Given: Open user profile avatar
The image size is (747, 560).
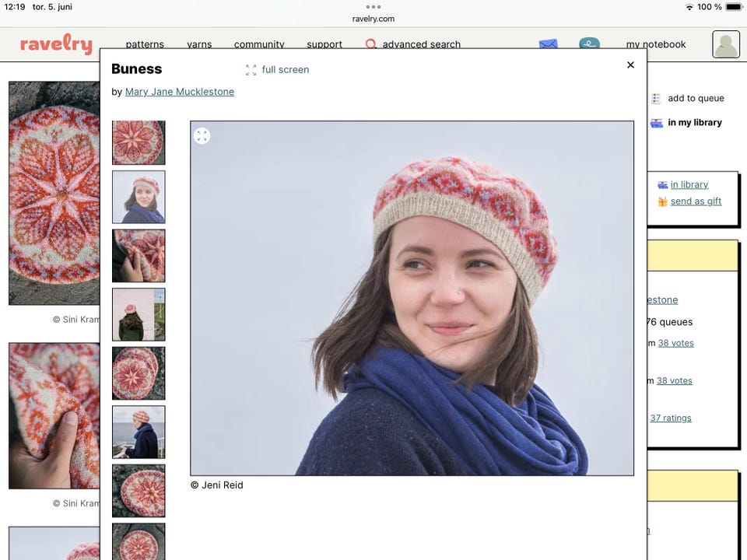Looking at the screenshot, I should tap(726, 44).
